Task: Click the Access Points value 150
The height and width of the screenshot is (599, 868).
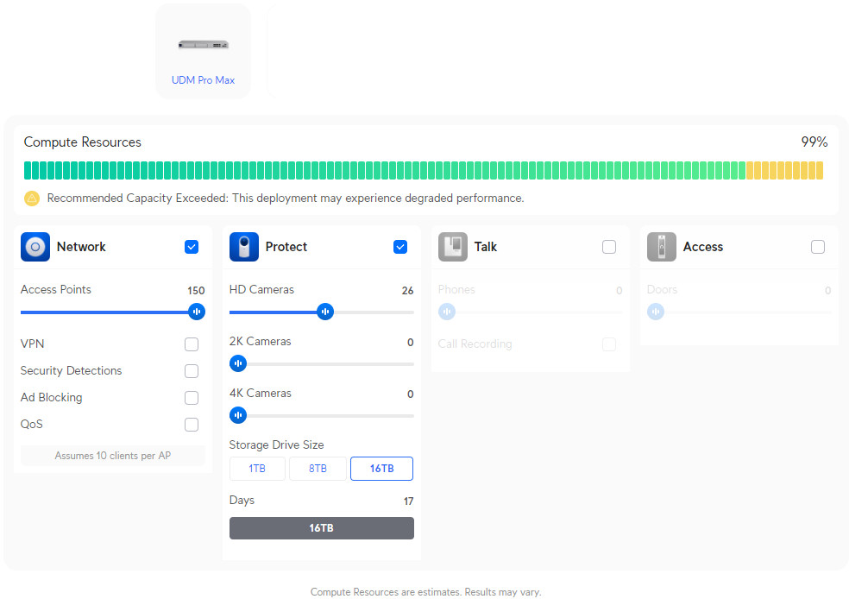Action: (x=196, y=291)
